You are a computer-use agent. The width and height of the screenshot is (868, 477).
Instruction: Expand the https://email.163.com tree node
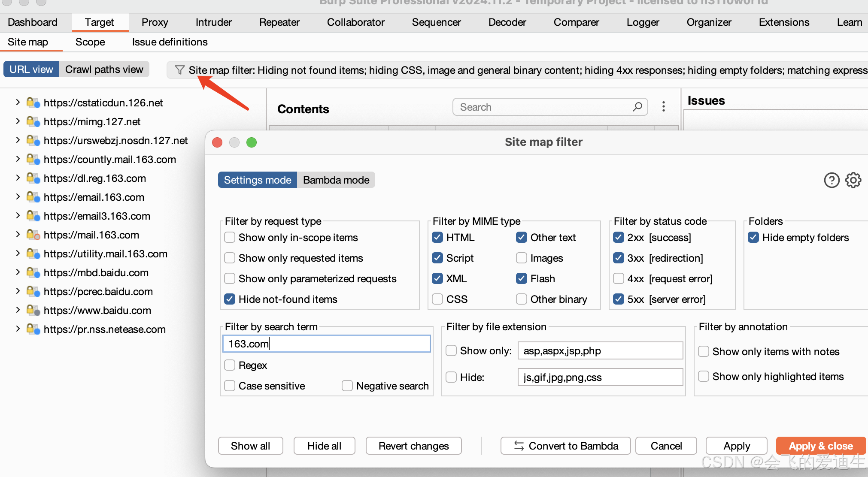pyautogui.click(x=18, y=197)
